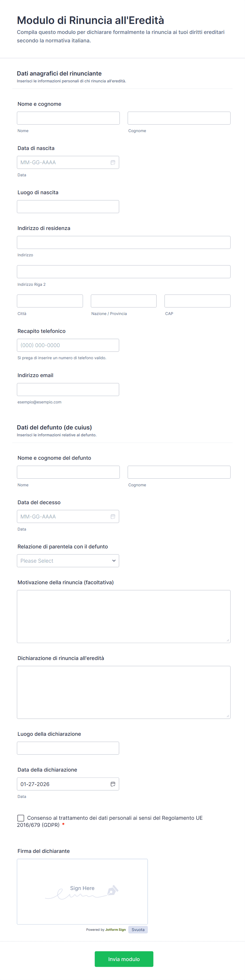Tick the GDPR consent checkbox
Screen dimensions: 245x980
click(21, 818)
